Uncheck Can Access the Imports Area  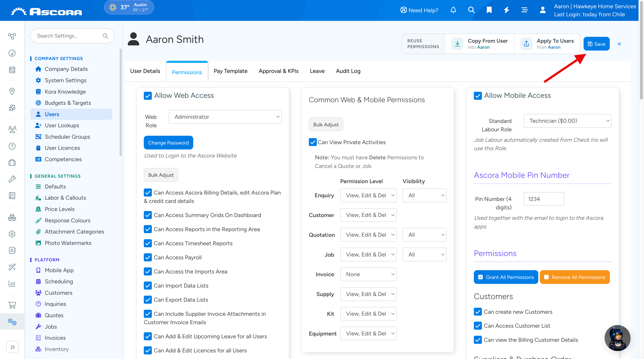(x=148, y=271)
